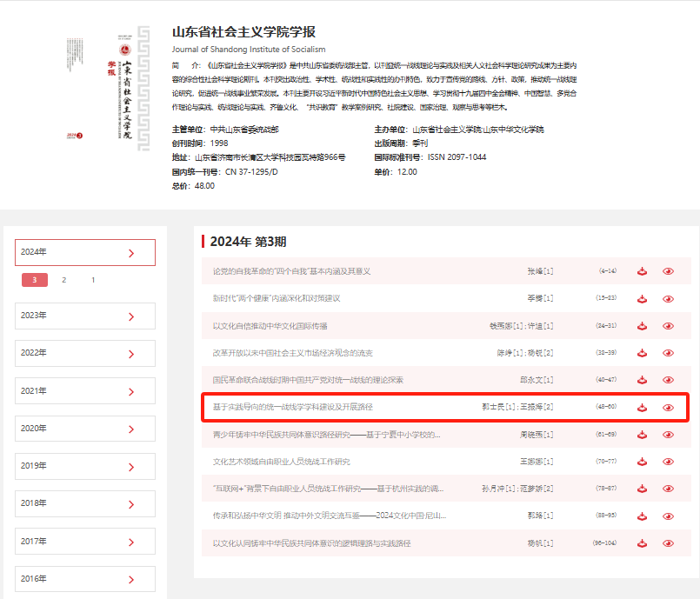Click the eye icon for pages 70-77 article
Viewport: 700px width, 599px height.
click(668, 462)
